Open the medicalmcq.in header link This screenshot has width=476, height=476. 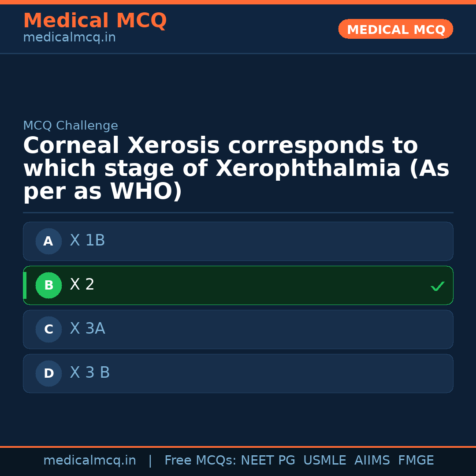click(69, 37)
